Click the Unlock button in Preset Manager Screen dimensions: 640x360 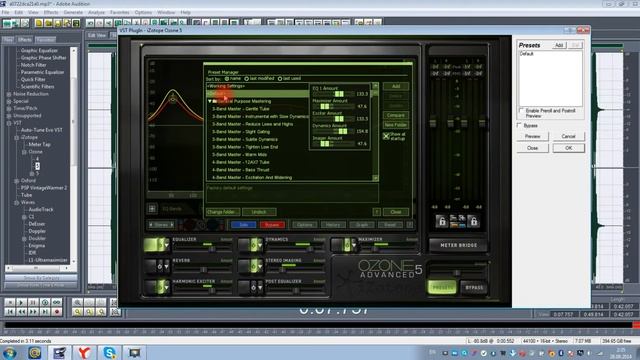pos(259,212)
